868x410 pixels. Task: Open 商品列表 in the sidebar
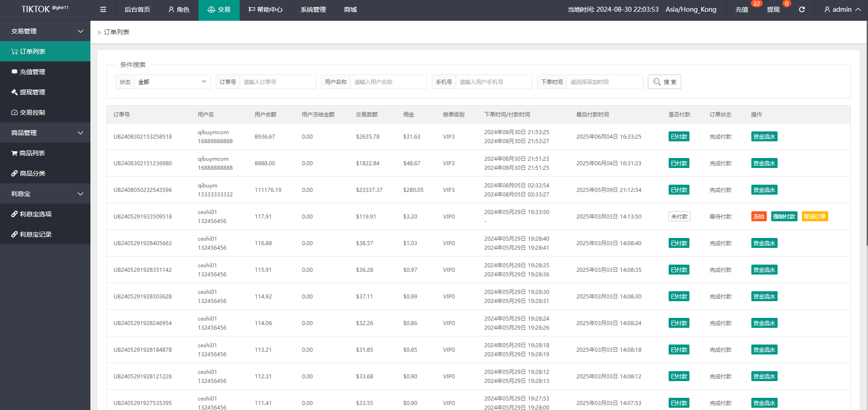pyautogui.click(x=32, y=153)
